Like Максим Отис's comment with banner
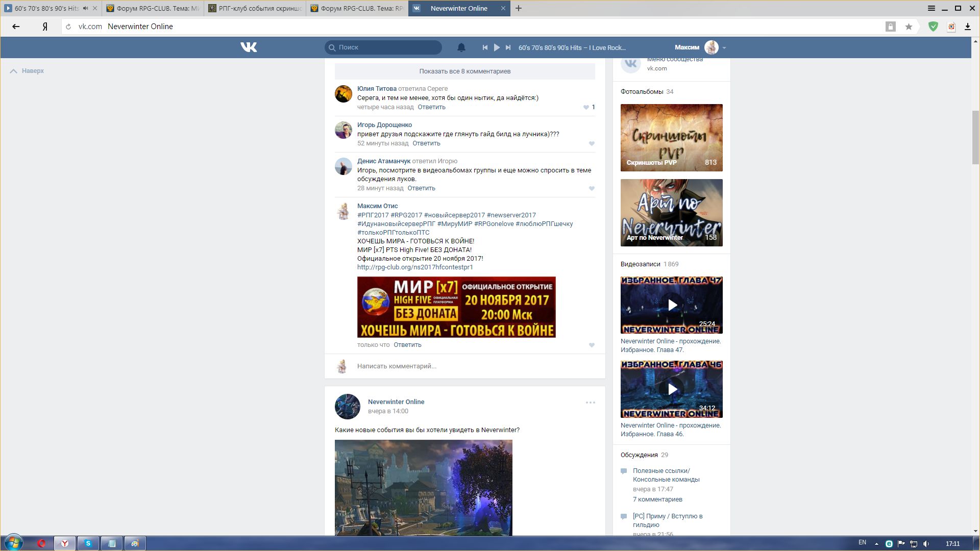This screenshot has height=551, width=980. click(592, 345)
